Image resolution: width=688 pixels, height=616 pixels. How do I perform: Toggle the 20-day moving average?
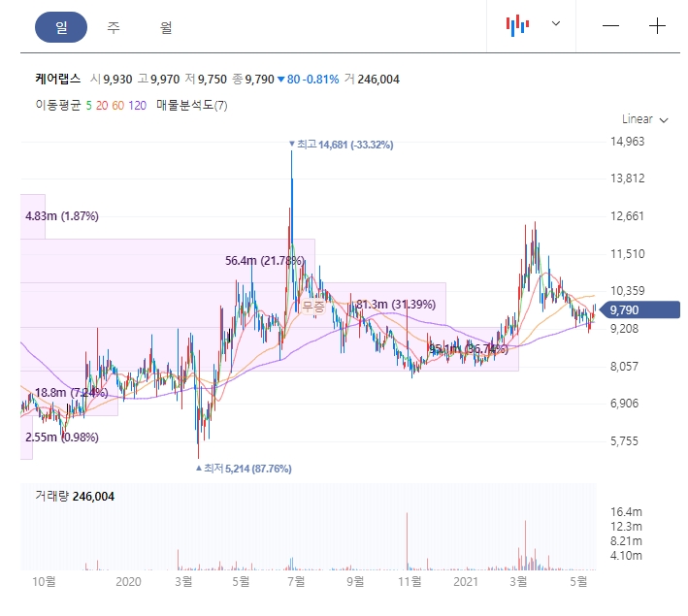point(102,106)
